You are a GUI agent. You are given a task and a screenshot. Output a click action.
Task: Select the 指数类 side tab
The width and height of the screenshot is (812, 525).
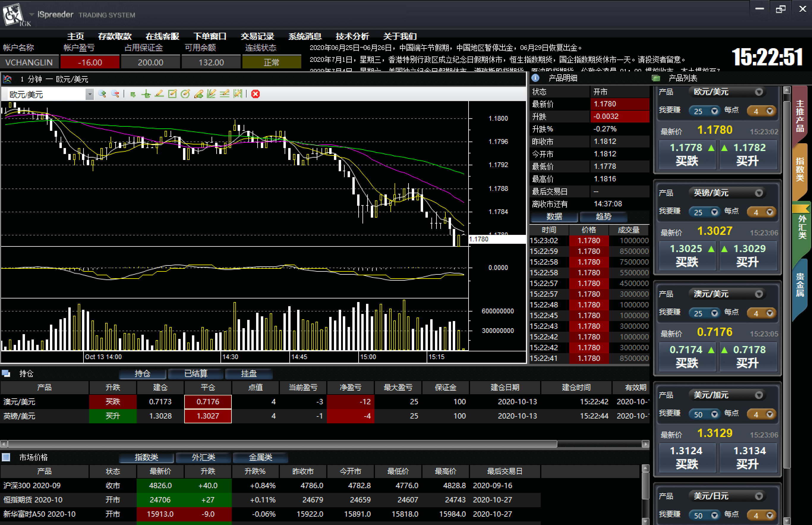coord(800,170)
